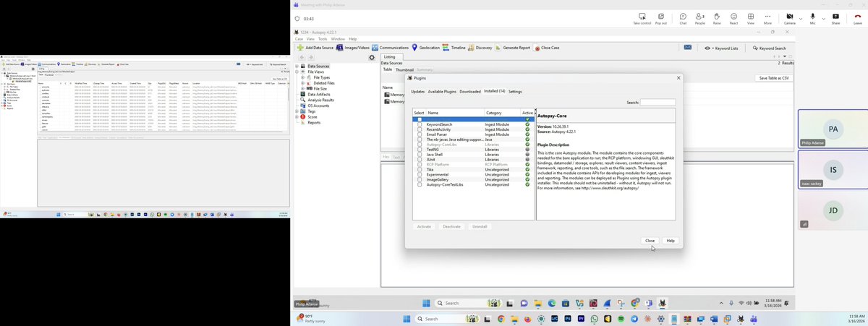Image resolution: width=868 pixels, height=326 pixels.
Task: Click the Keyword Lists button in Autopsy
Action: [x=721, y=48]
